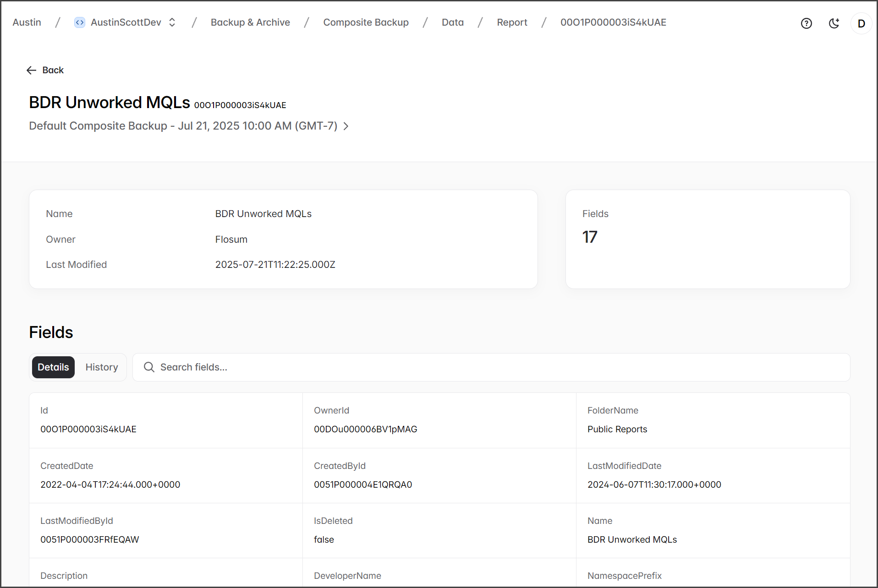Open Backup & Archive breadcrumb

tap(250, 22)
